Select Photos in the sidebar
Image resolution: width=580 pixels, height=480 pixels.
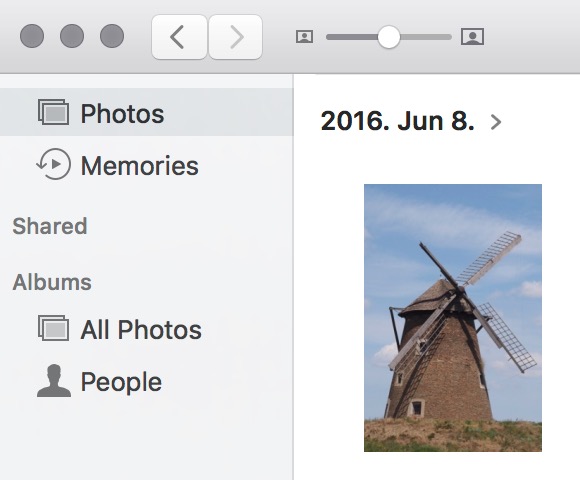[146, 112]
